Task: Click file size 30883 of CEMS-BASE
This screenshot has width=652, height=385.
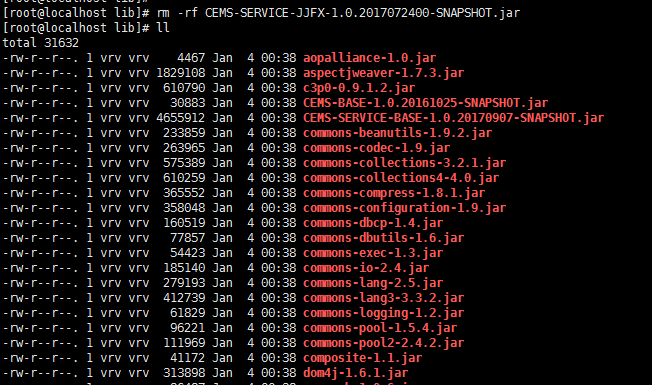Action: click(x=188, y=103)
